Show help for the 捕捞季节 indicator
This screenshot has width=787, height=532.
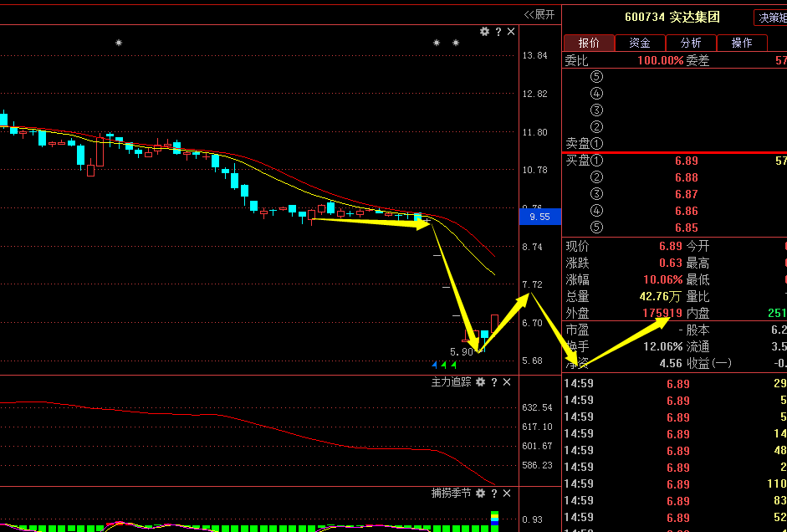click(494, 494)
